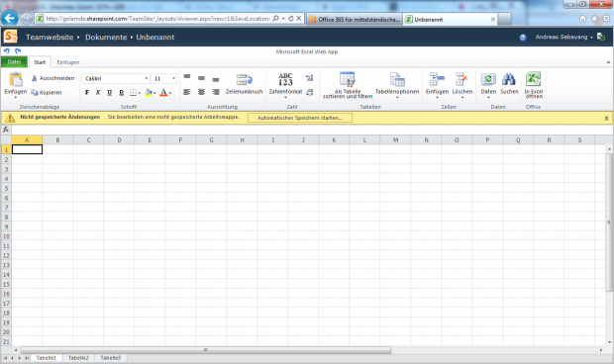The image size is (614, 364).
Task: Open the font size 11 dropdown
Action: [173, 78]
